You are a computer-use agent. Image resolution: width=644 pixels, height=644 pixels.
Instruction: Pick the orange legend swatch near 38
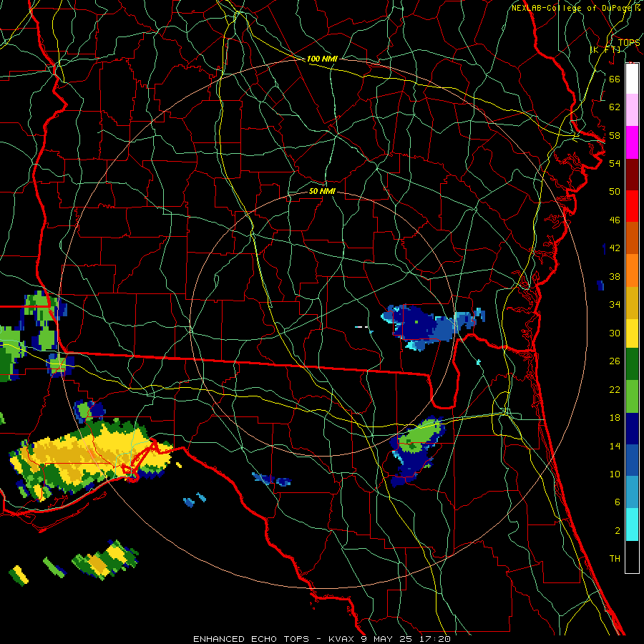click(x=632, y=270)
